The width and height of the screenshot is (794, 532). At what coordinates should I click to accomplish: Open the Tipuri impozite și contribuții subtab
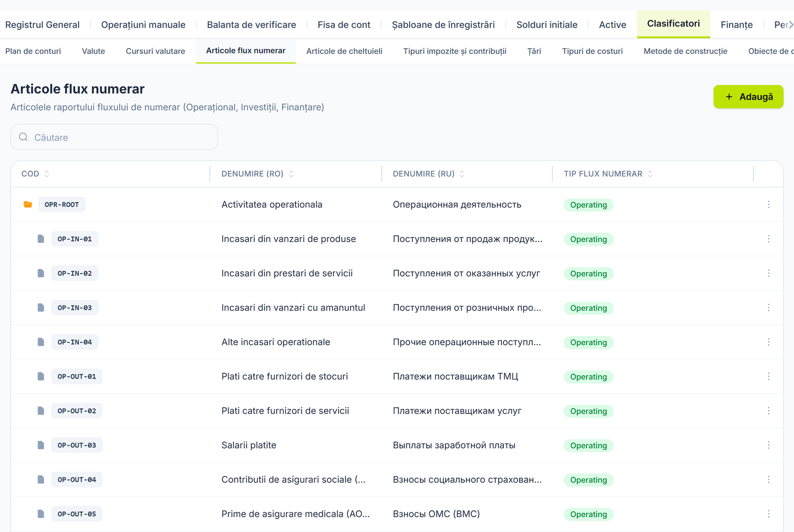click(x=455, y=51)
